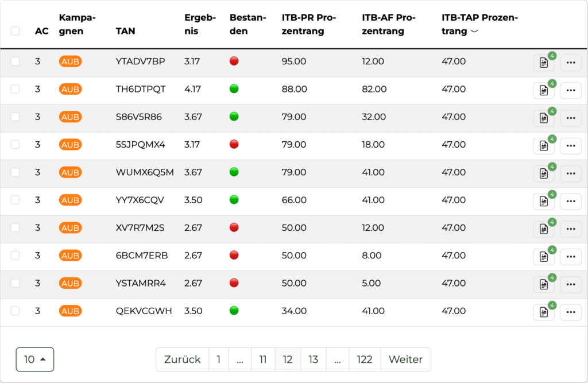588x383 pixels.
Task: Tick the checkbox for row YY7X6CQV
Action: click(15, 200)
